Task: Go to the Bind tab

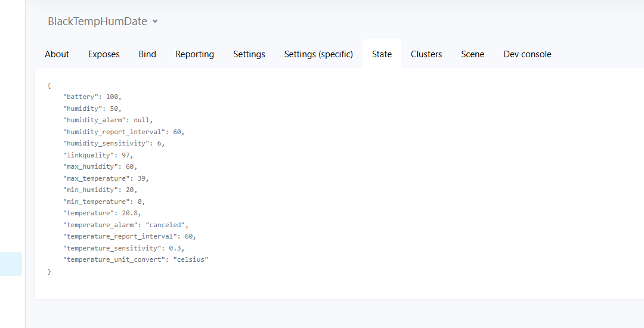Action: pyautogui.click(x=147, y=54)
